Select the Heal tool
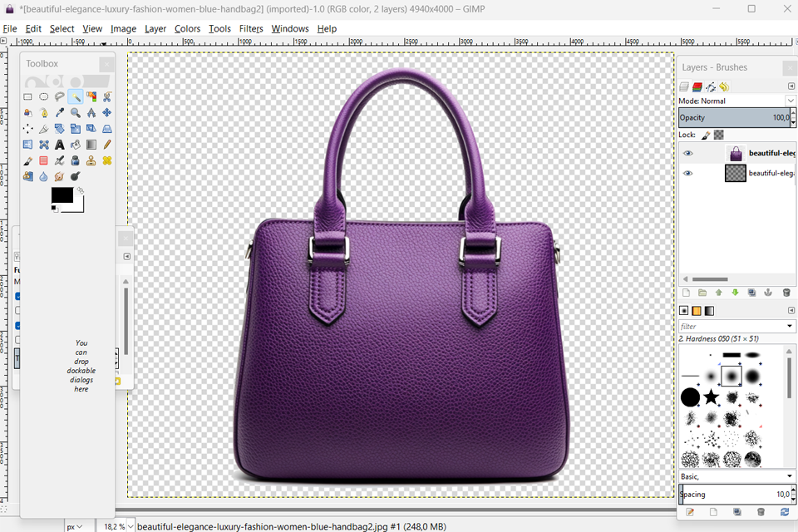 click(x=107, y=161)
